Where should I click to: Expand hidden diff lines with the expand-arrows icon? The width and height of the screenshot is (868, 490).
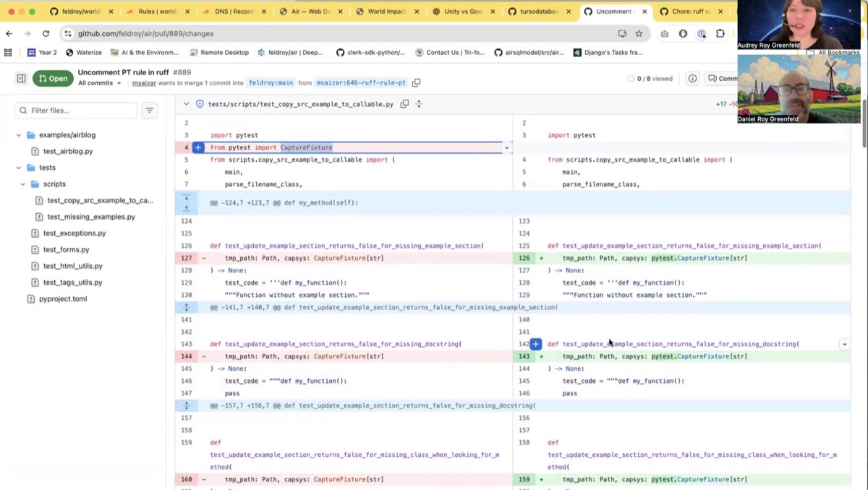click(186, 202)
